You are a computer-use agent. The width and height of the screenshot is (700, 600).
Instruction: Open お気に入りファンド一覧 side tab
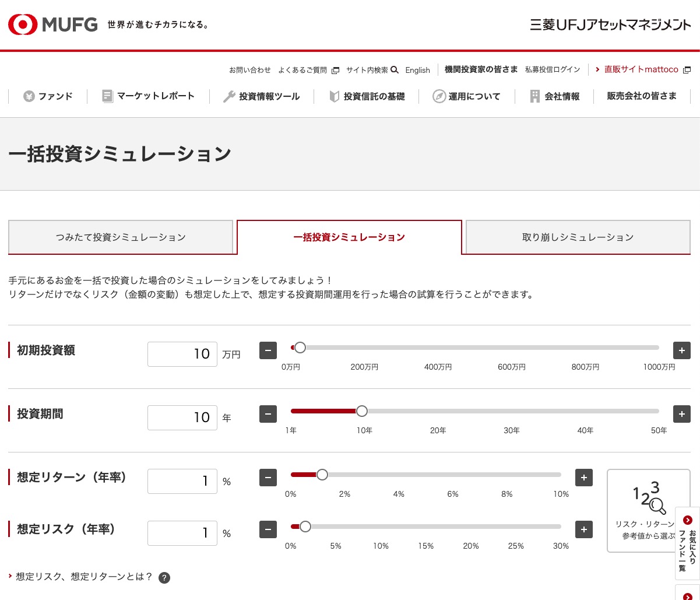click(688, 542)
